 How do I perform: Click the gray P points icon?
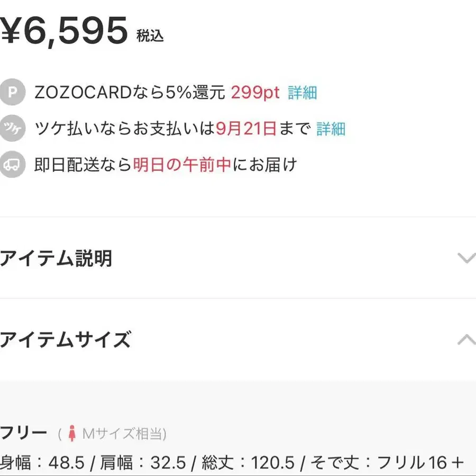click(x=12, y=92)
